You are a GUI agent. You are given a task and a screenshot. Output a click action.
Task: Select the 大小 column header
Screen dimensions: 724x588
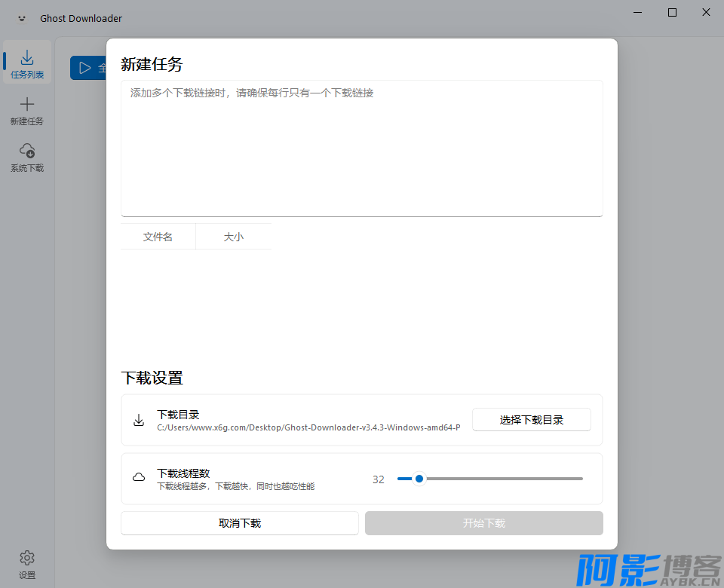234,237
